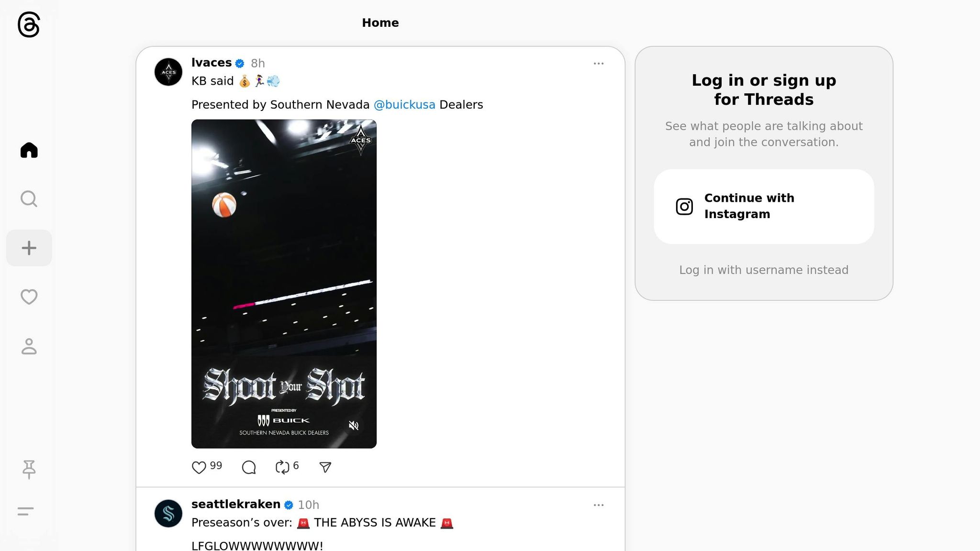
Task: Share the lvaces post
Action: 325,467
